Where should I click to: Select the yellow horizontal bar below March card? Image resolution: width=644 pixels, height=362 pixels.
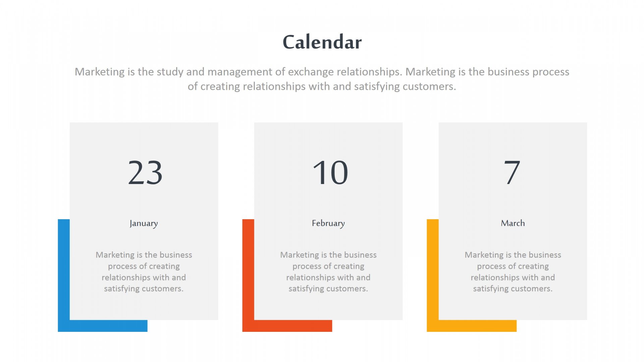coord(476,326)
